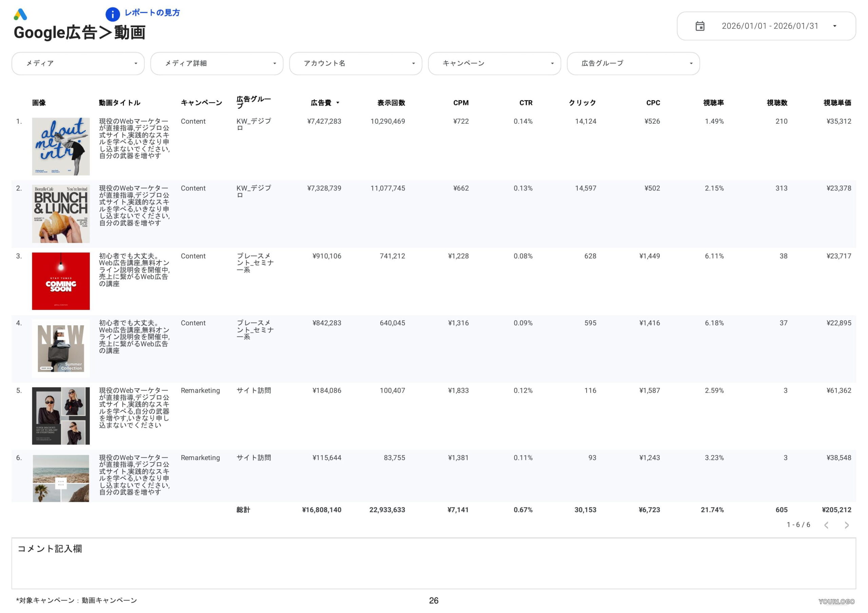Go to next table page arrow

pyautogui.click(x=846, y=525)
